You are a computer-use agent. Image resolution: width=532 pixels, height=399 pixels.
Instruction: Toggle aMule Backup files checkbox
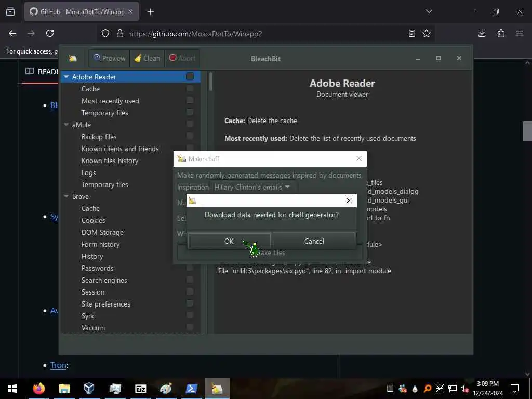point(190,136)
